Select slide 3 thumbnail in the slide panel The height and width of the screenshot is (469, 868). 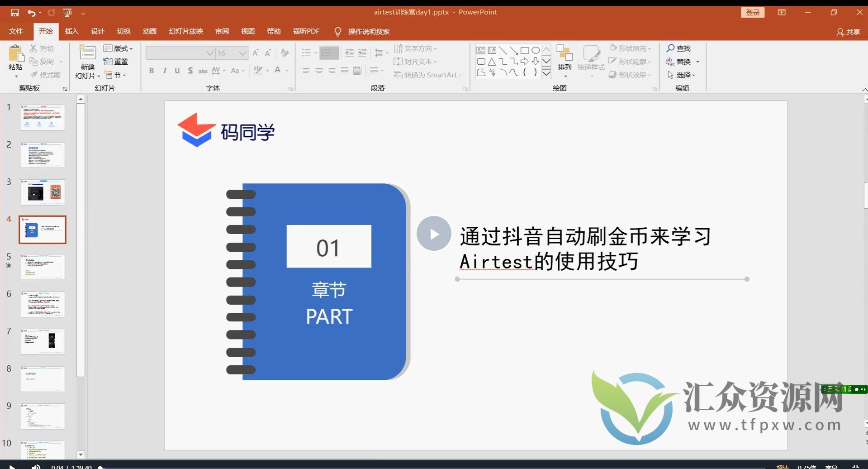coord(42,191)
